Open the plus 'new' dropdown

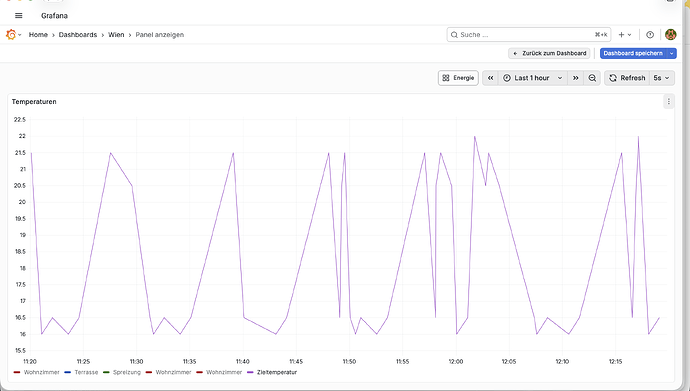coord(625,35)
